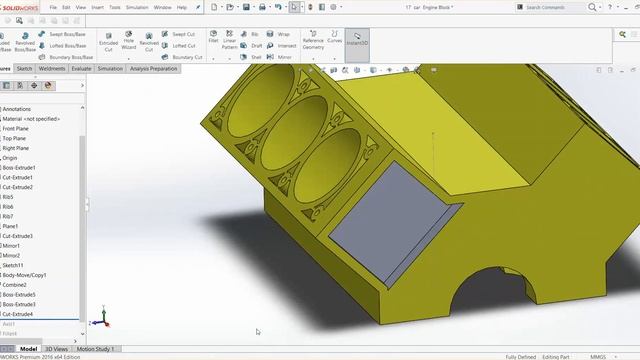Save the part with the floppy icon
Image resolution: width=640 pixels, height=360 pixels.
click(x=246, y=7)
